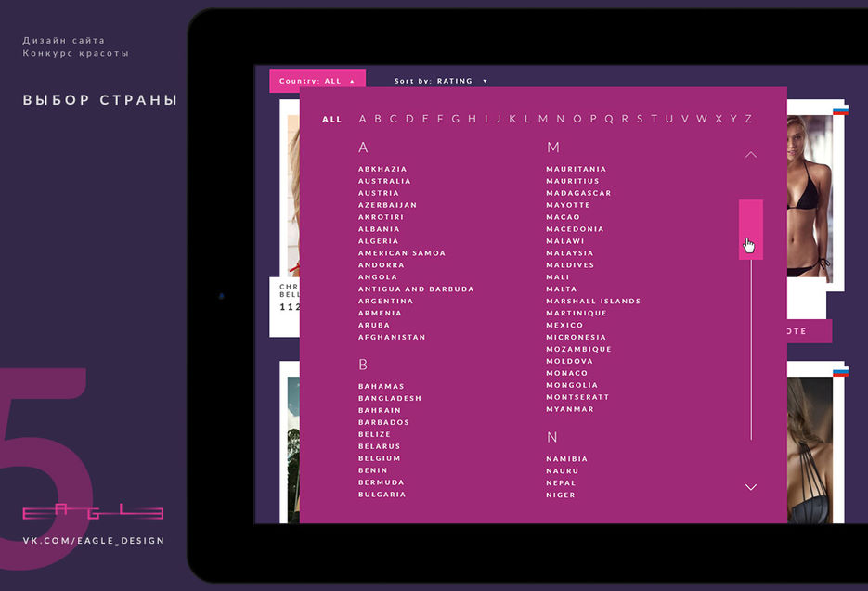Click the scroll down chevron arrow
The width and height of the screenshot is (868, 591).
[x=751, y=487]
